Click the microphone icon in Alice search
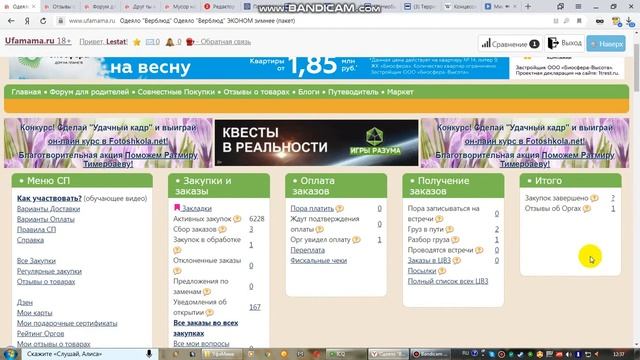This screenshot has height=360, width=640. (149, 354)
